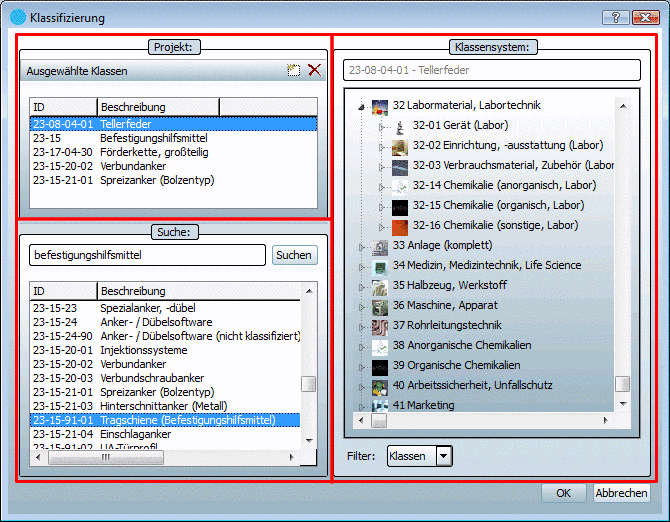
Task: Select search result 23-15-21-04 Einschlaganker
Action: point(165,434)
